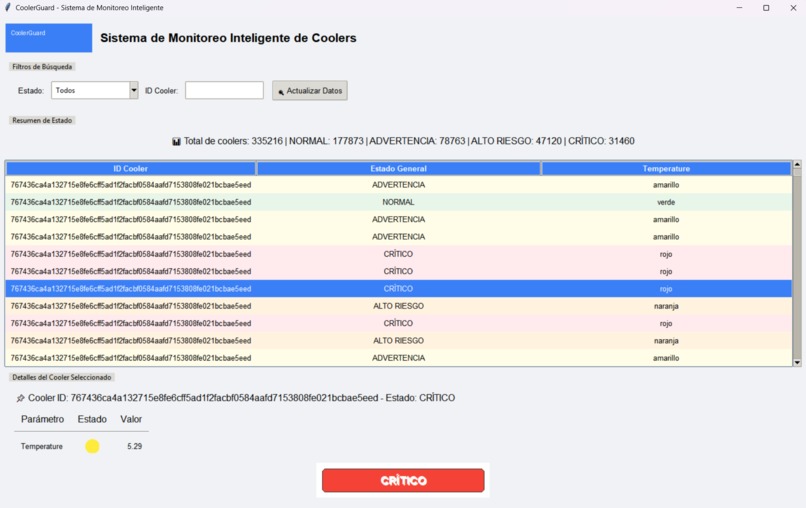Viewport: 806px width, 508px height.
Task: Click the 5.29 temperature value
Action: [135, 446]
